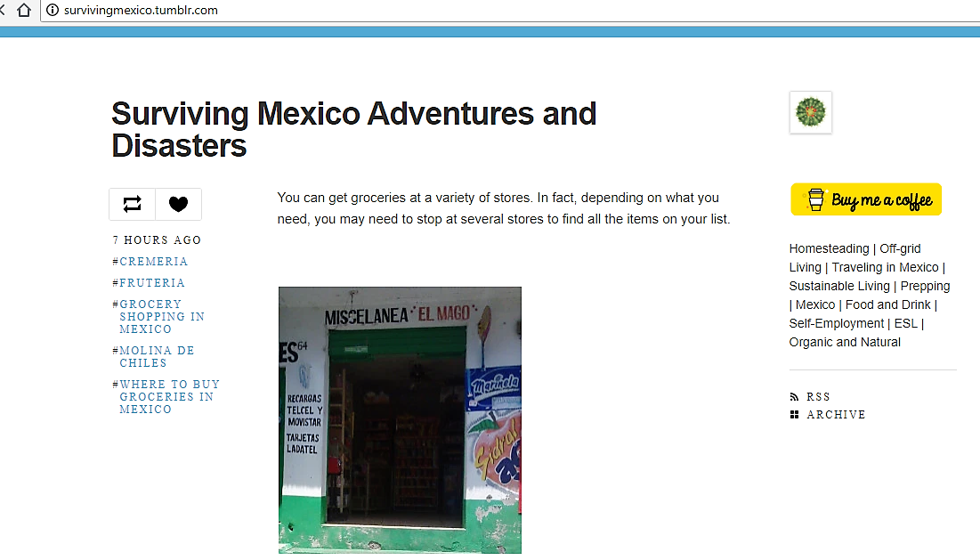Click the Archive grid icon
This screenshot has height=560, width=980.
coord(794,415)
